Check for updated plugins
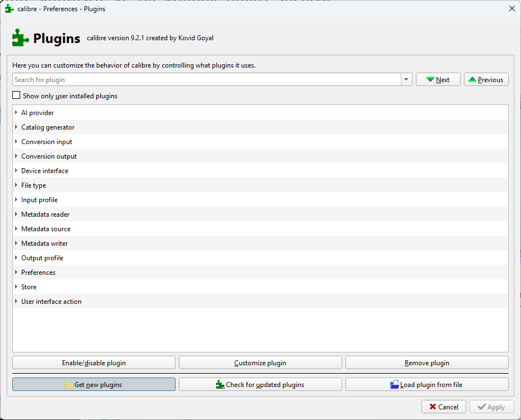The image size is (521, 420). tap(260, 384)
